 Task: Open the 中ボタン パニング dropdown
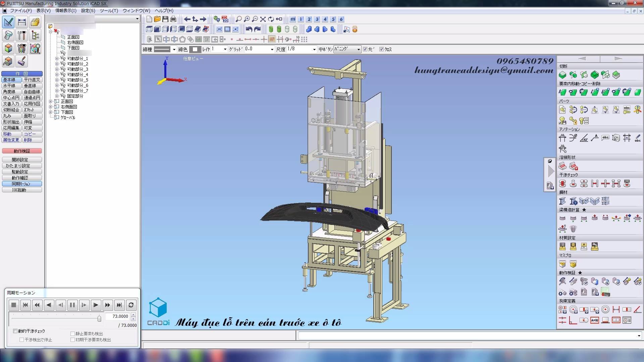pos(359,49)
